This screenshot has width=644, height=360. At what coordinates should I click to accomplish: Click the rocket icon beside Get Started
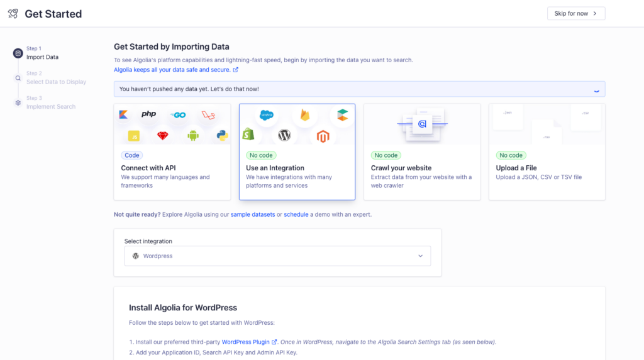click(x=13, y=14)
